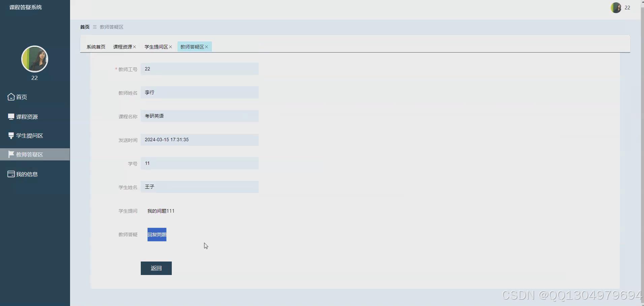The width and height of the screenshot is (644, 306).
Task: Click the 22 name under sidebar avatar
Action: (34, 78)
